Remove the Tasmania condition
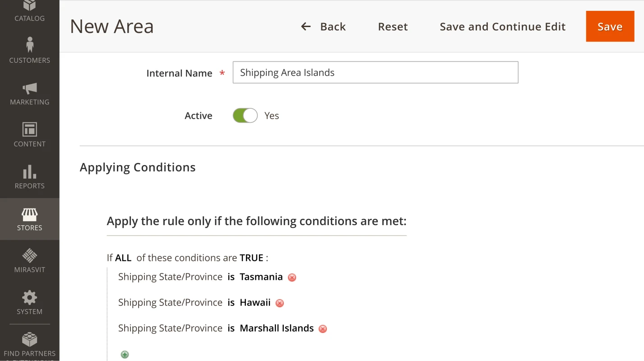644x361 pixels. click(292, 278)
